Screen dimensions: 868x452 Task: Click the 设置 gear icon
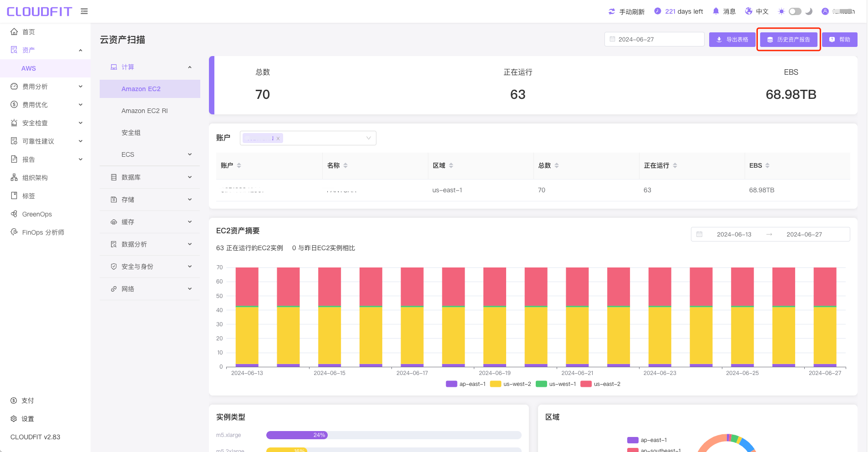(x=14, y=419)
